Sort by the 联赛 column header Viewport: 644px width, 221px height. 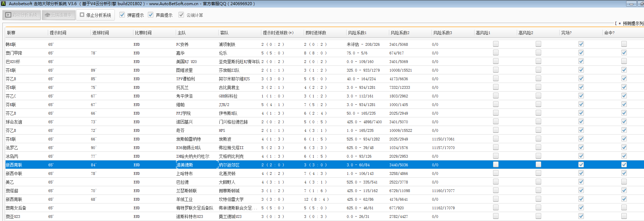pos(11,33)
